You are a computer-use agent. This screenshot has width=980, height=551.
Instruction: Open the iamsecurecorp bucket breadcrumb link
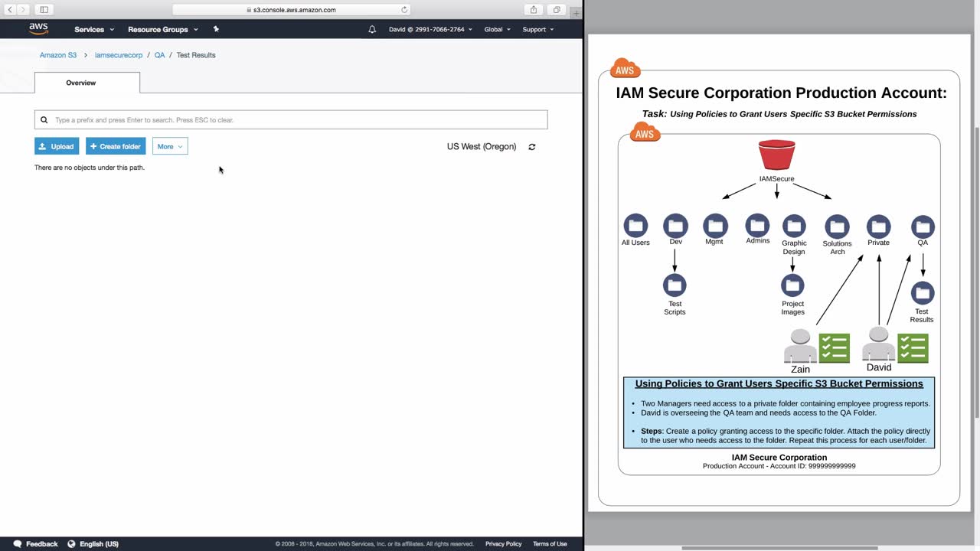(119, 55)
